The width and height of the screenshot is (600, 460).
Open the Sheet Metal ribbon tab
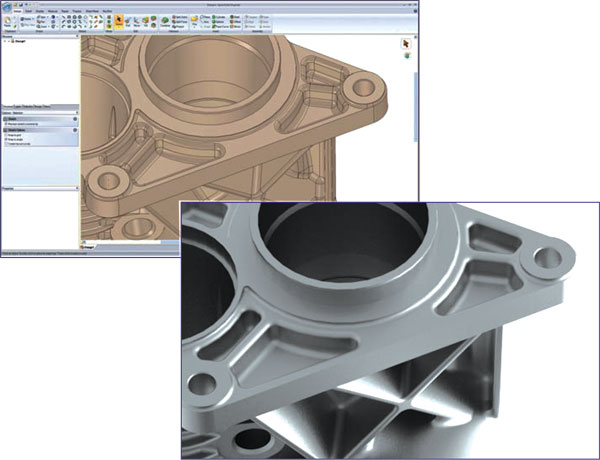click(92, 11)
